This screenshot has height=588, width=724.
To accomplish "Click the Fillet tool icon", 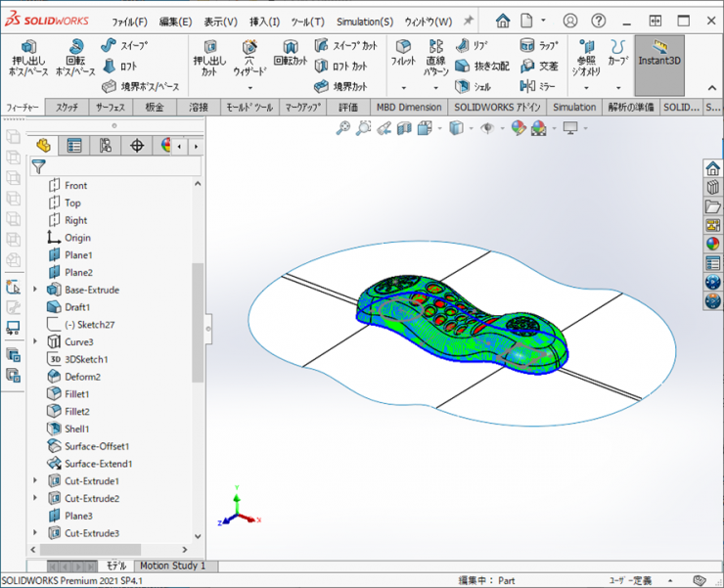I will [x=403, y=54].
